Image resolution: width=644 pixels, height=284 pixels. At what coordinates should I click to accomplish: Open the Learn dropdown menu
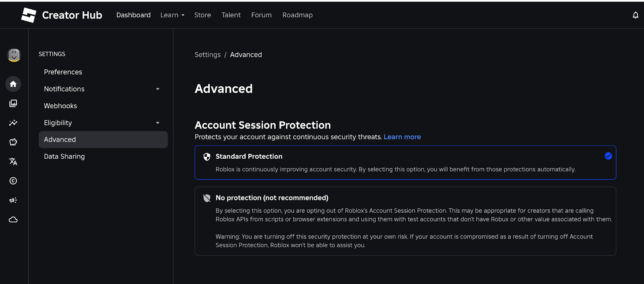click(172, 15)
